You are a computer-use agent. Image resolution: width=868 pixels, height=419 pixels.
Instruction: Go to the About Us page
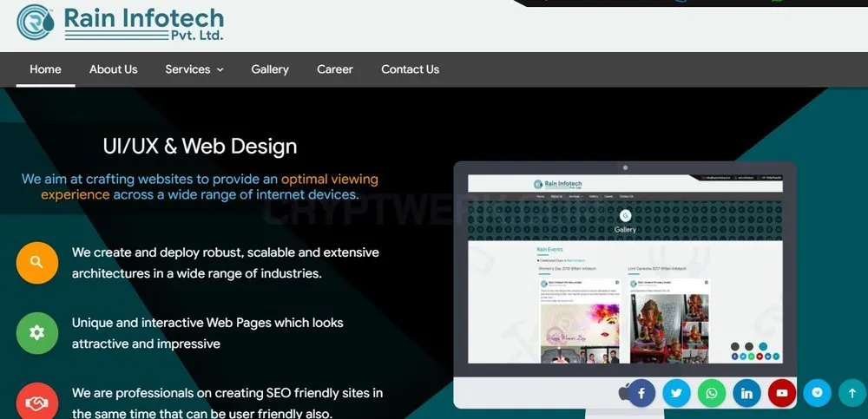(114, 69)
